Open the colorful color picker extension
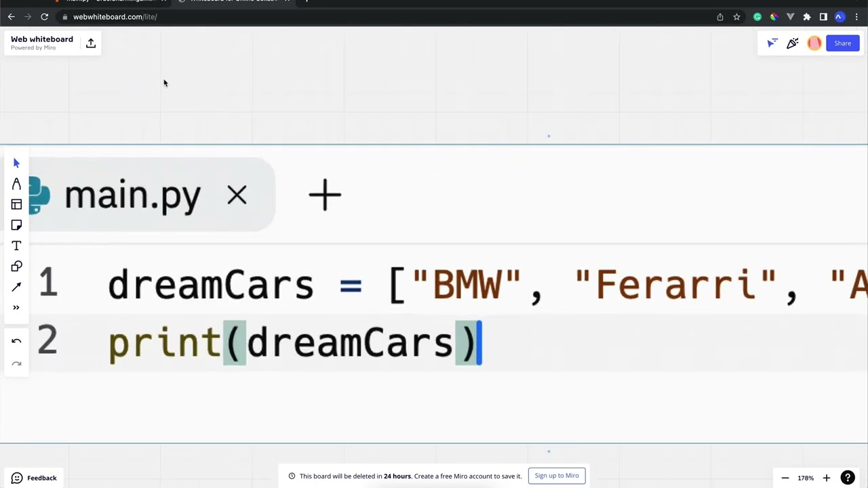Image resolution: width=868 pixels, height=488 pixels. (774, 17)
